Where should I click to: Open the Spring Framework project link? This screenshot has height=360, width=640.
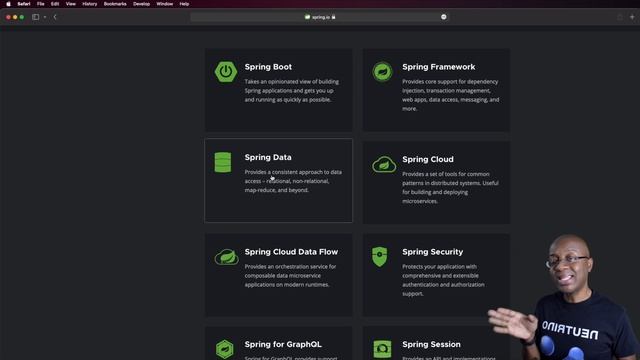438,67
